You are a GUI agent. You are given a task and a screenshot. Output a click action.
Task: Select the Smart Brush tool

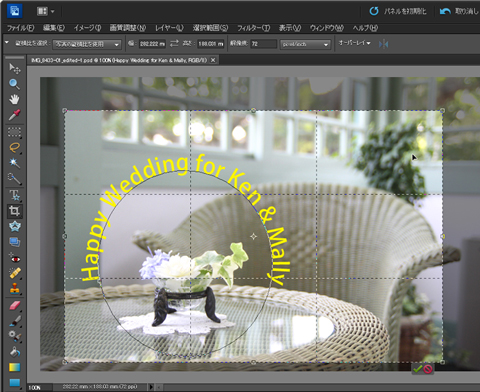point(14,336)
